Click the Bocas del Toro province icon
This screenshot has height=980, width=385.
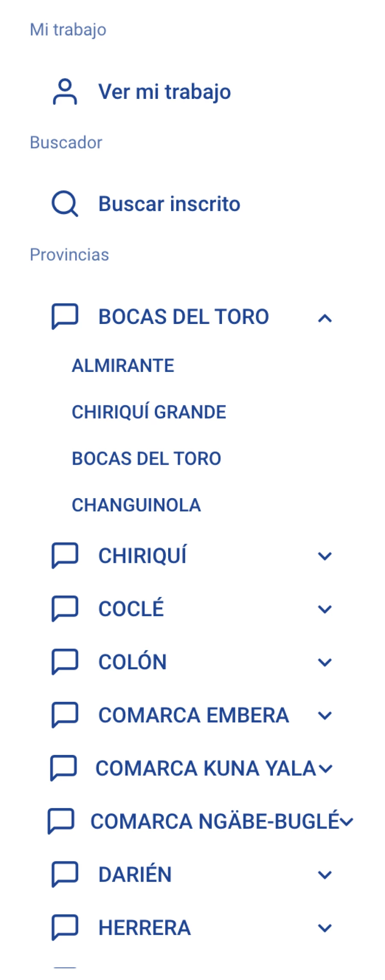65,317
